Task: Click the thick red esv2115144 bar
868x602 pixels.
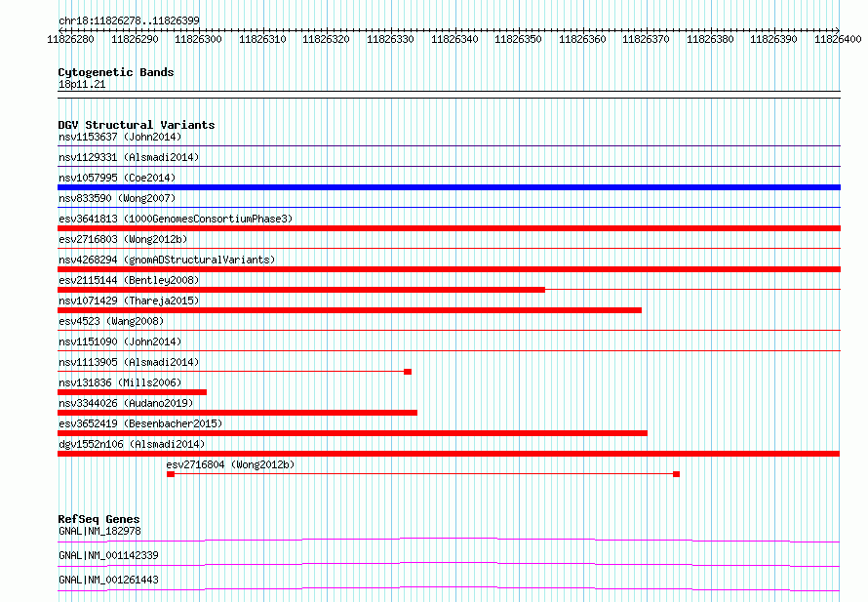Action: pyautogui.click(x=301, y=290)
